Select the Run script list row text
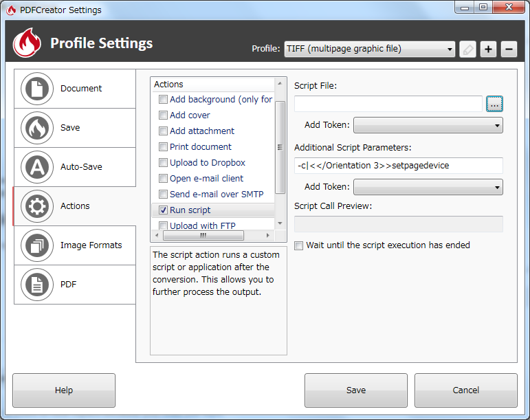 190,210
